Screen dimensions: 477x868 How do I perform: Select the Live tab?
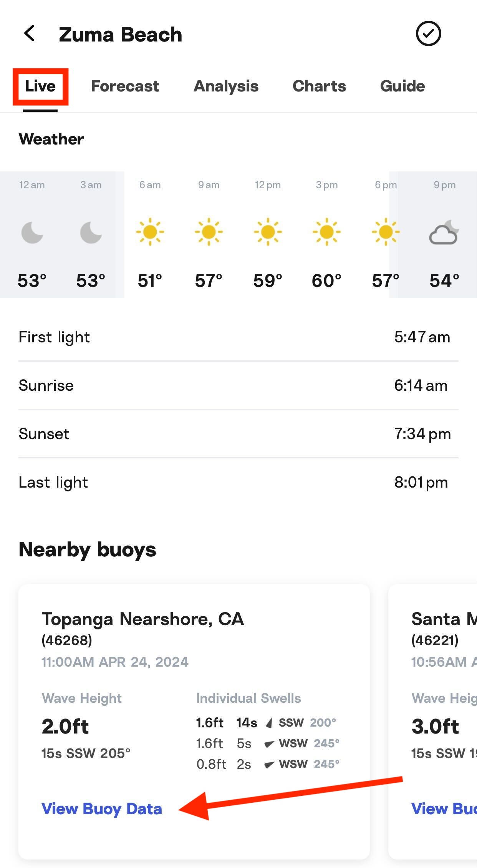[40, 86]
